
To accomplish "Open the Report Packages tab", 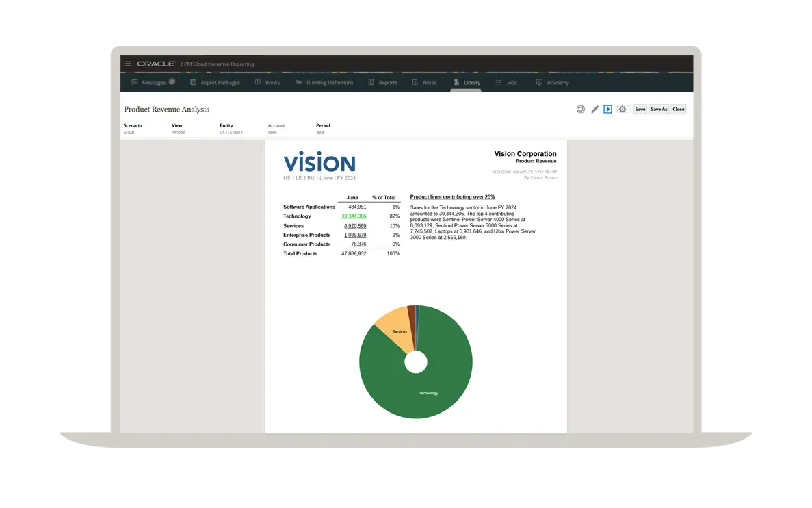I will tap(215, 83).
